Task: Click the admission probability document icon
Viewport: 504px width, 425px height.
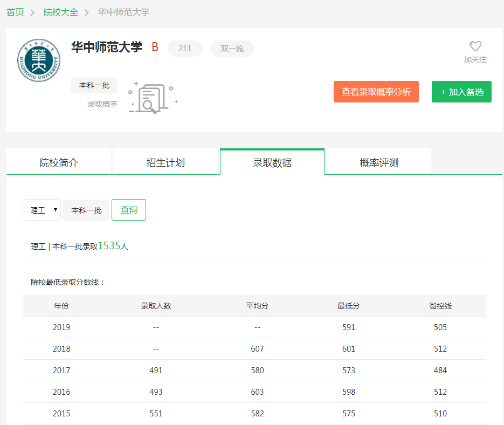Action: (x=153, y=98)
